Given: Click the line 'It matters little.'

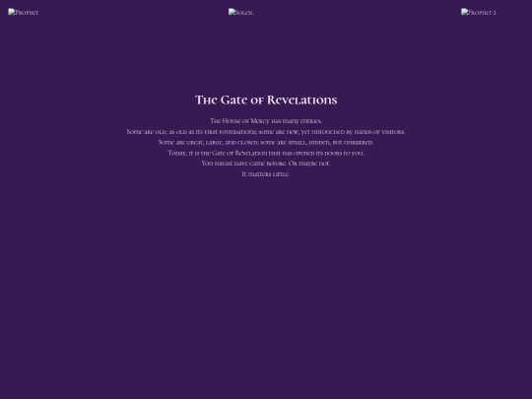Looking at the screenshot, I should point(266,174).
